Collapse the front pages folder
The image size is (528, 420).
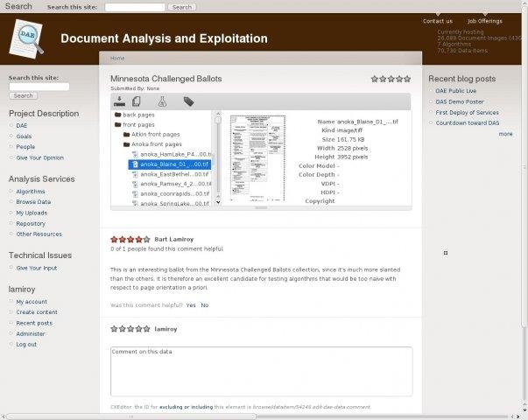coord(138,124)
